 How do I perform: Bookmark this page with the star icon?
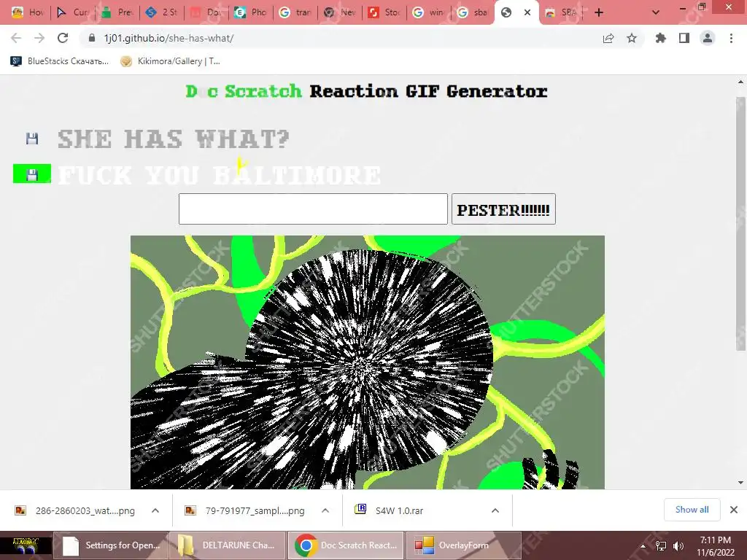tap(632, 38)
